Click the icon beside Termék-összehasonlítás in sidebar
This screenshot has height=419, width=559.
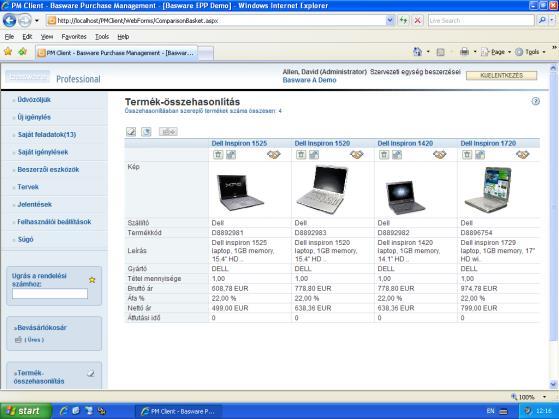click(x=91, y=373)
